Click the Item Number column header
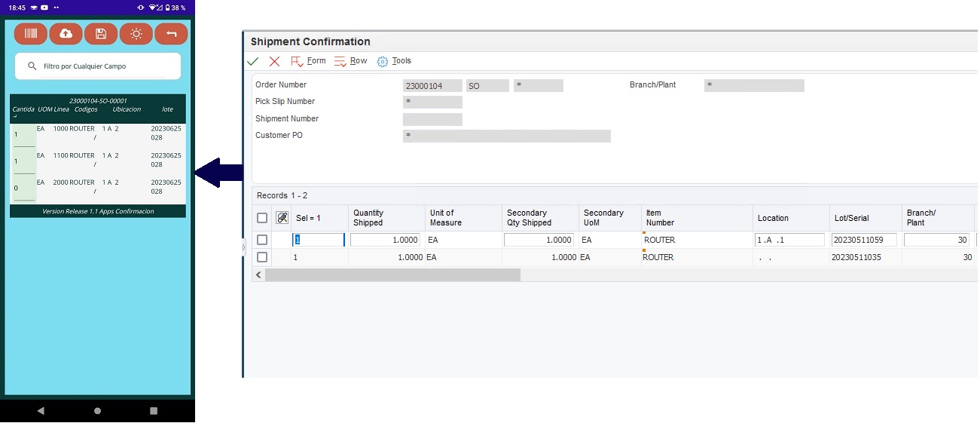Image resolution: width=980 pixels, height=423 pixels. [697, 218]
